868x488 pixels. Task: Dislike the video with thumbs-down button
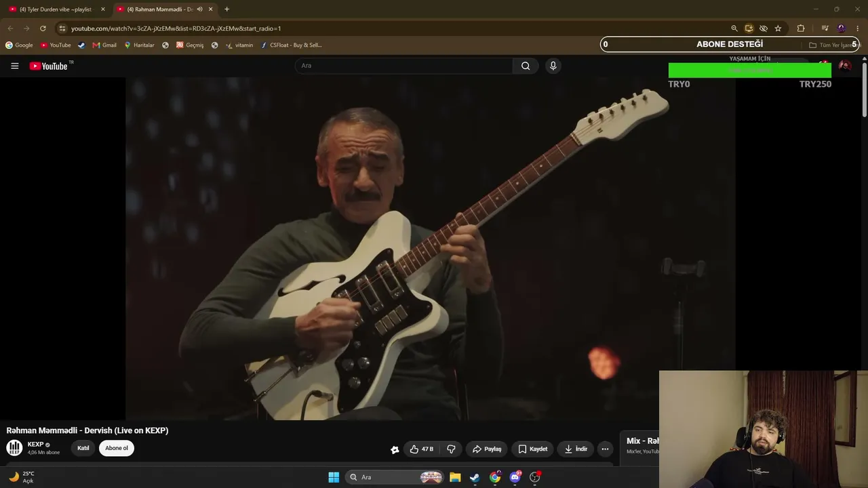[451, 449]
